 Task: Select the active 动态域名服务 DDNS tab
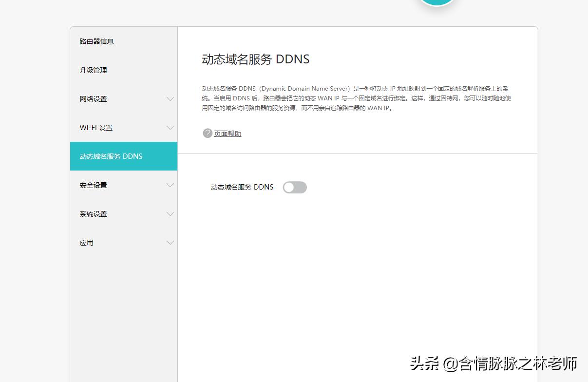(111, 156)
